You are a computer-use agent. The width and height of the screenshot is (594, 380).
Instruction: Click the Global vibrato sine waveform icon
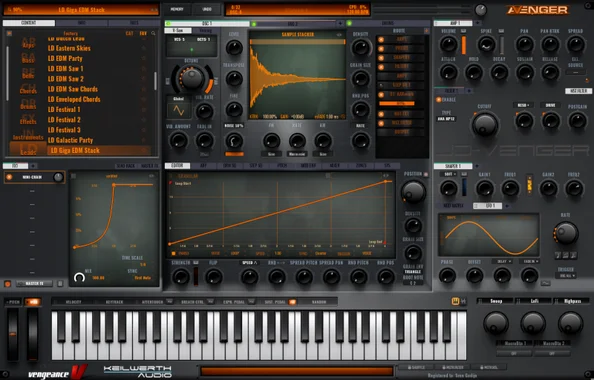[x=178, y=111]
